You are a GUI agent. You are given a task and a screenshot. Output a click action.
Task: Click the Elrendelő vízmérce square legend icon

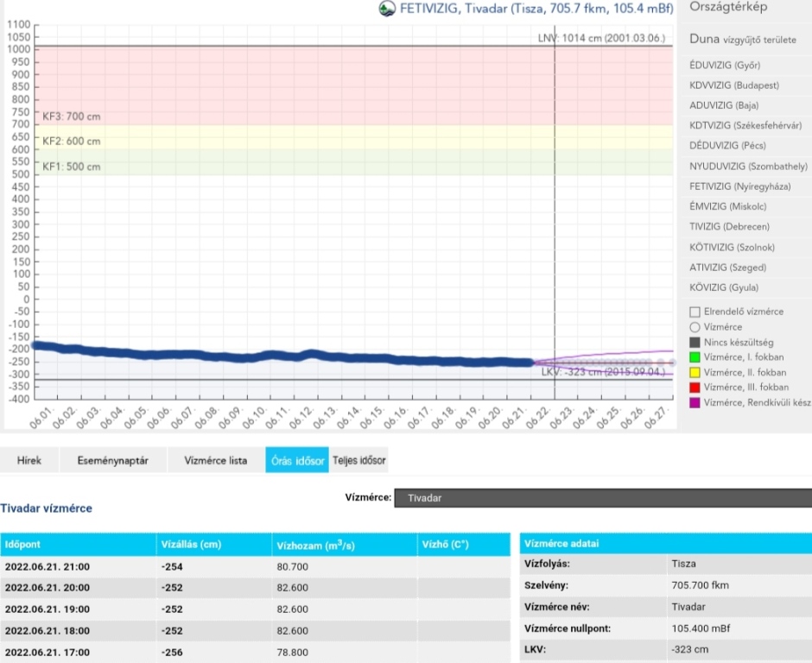click(x=695, y=312)
